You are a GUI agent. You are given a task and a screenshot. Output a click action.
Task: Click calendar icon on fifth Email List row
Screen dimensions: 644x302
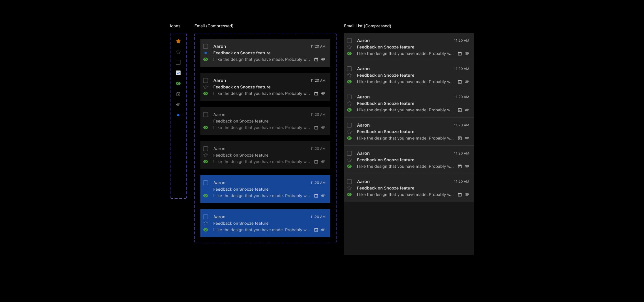coord(460,166)
